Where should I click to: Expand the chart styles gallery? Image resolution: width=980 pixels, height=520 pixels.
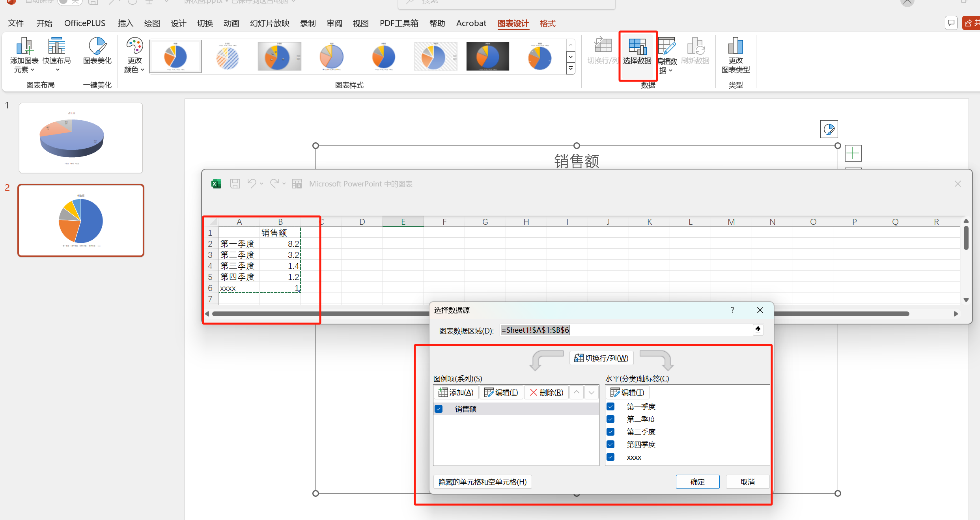tap(571, 69)
